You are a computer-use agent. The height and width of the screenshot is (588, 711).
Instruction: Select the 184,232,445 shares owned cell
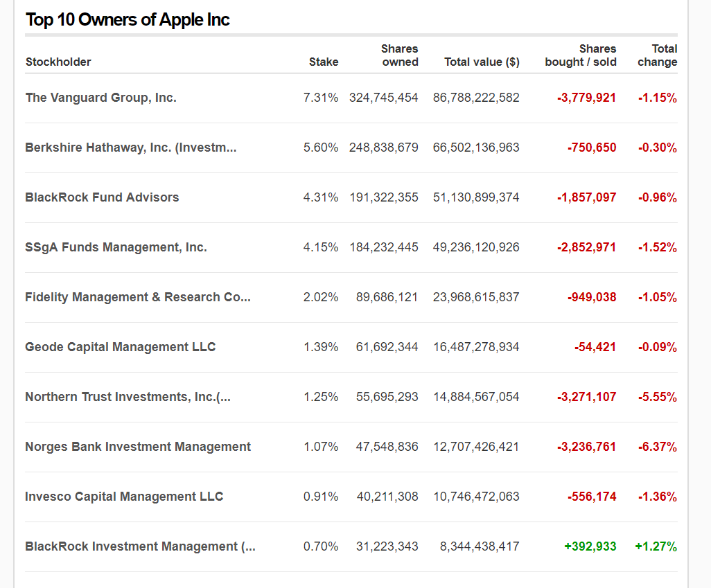(x=384, y=247)
